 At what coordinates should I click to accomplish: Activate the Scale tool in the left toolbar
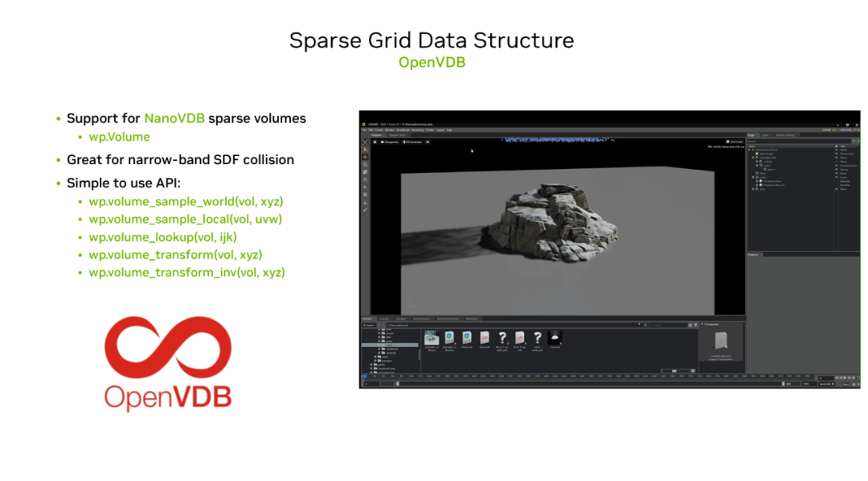tap(366, 172)
